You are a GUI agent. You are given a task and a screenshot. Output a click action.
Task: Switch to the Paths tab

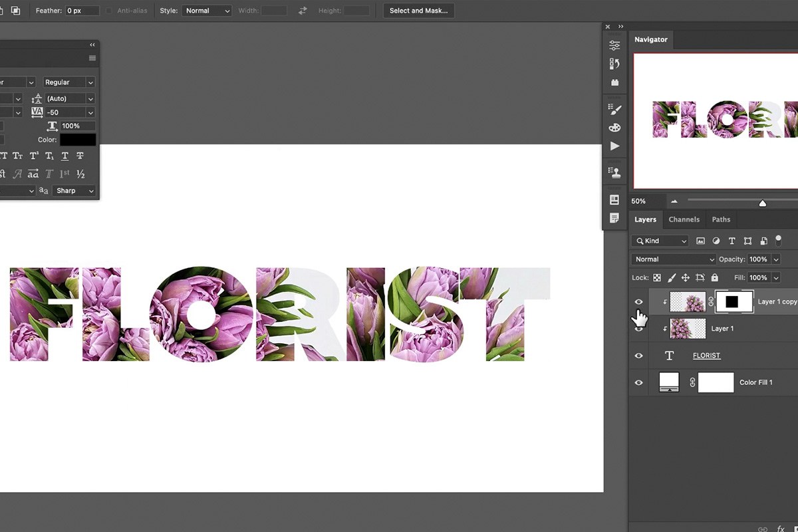(721, 219)
